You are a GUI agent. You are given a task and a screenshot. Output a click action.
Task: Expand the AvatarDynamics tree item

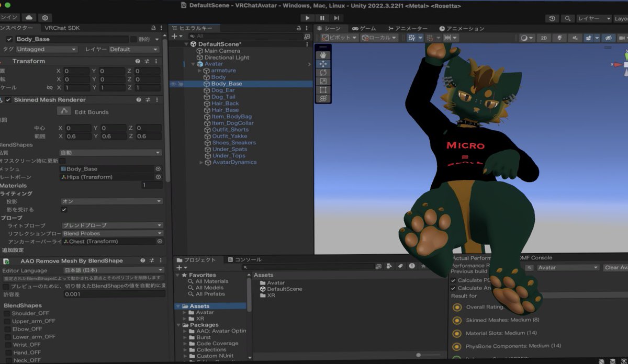click(x=201, y=162)
